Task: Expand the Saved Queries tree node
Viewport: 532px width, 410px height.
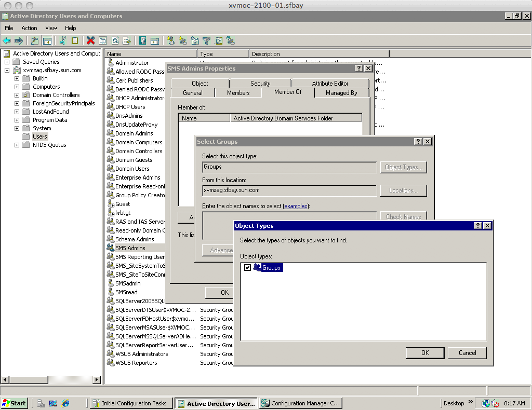Action: click(x=7, y=62)
